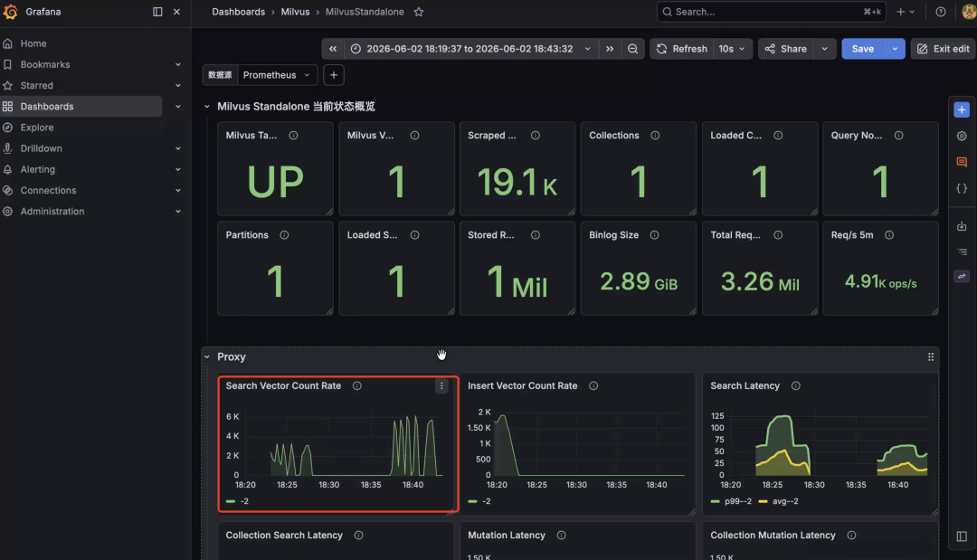This screenshot has height=560, width=977.
Task: Click Exit edit button
Action: tap(944, 49)
